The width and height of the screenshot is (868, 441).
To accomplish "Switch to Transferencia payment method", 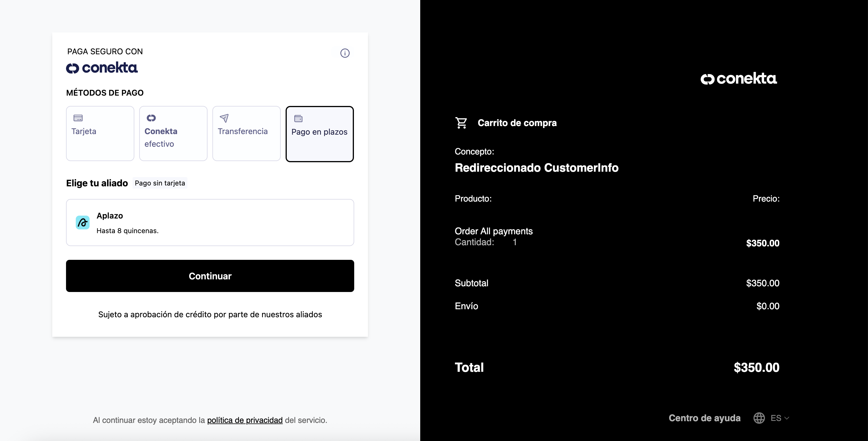I will click(246, 134).
